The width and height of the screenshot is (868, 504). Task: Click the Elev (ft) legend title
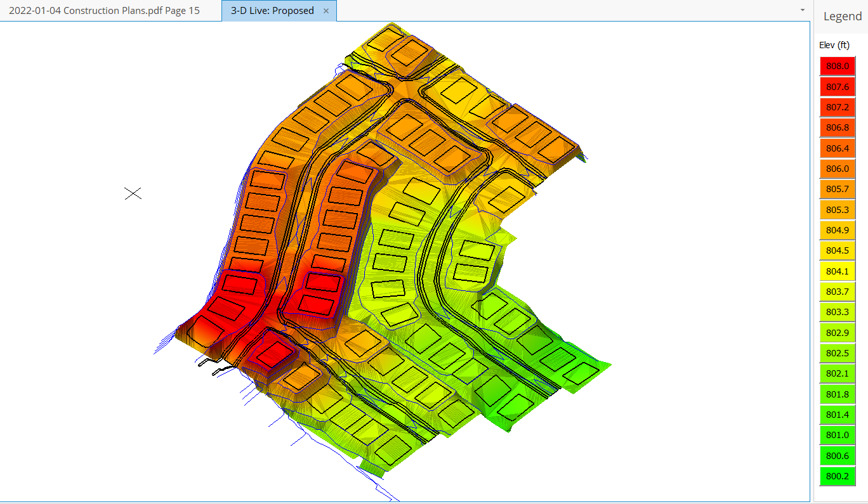(x=834, y=45)
